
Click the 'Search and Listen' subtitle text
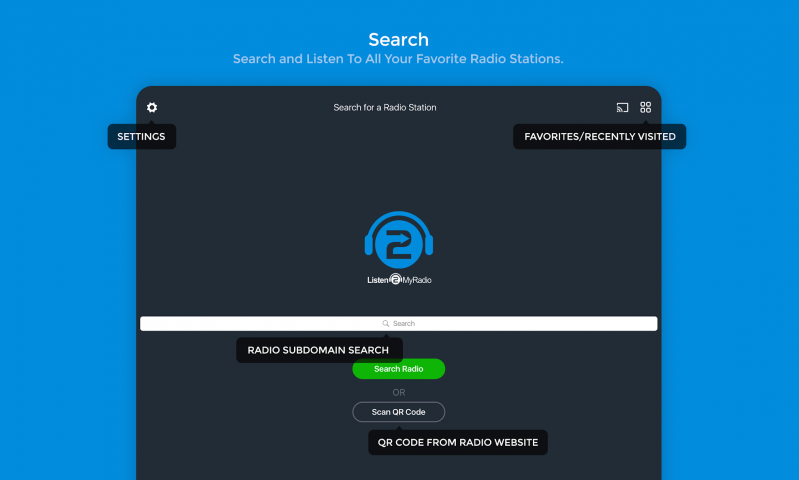click(398, 59)
